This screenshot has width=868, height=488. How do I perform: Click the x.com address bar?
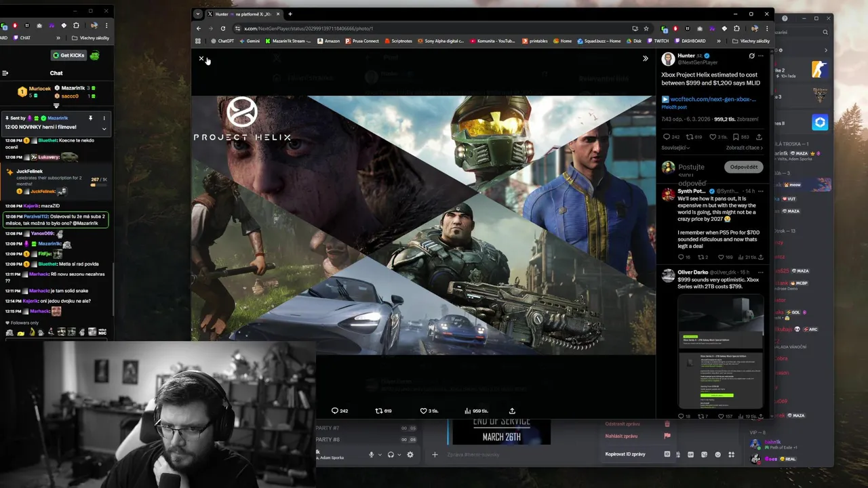point(434,28)
